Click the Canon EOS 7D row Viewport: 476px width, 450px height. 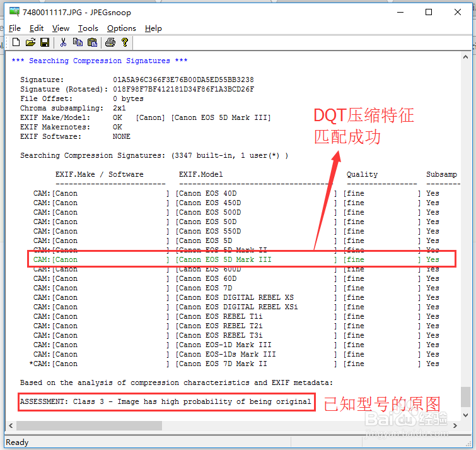(236, 288)
